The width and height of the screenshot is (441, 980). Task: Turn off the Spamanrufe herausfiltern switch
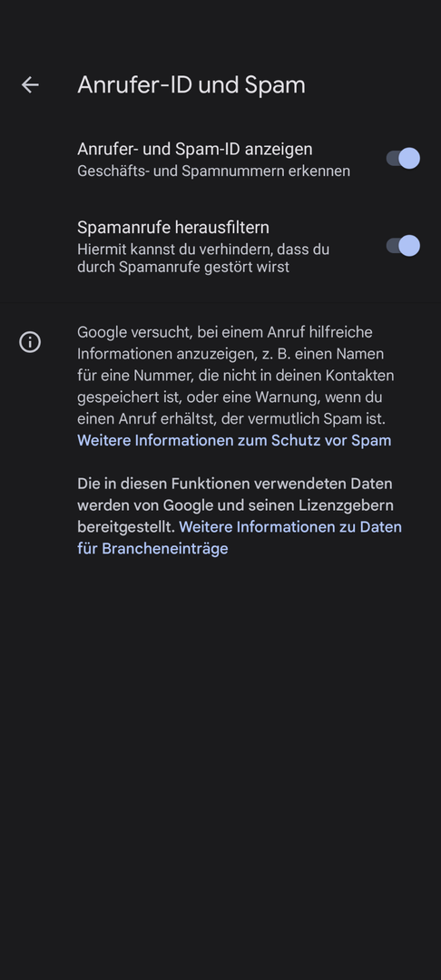pos(403,246)
